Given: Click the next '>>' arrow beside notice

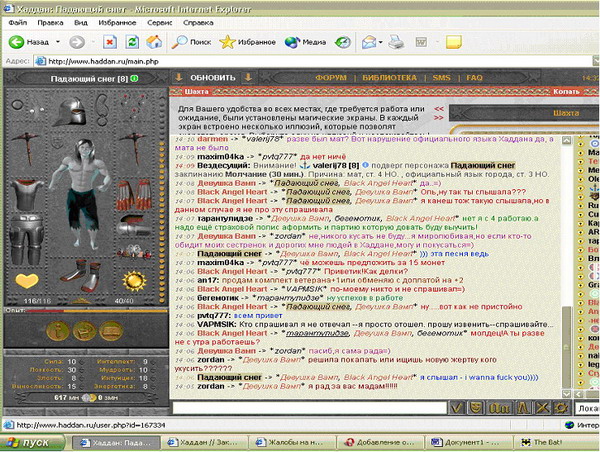Looking at the screenshot, I should (x=439, y=117).
